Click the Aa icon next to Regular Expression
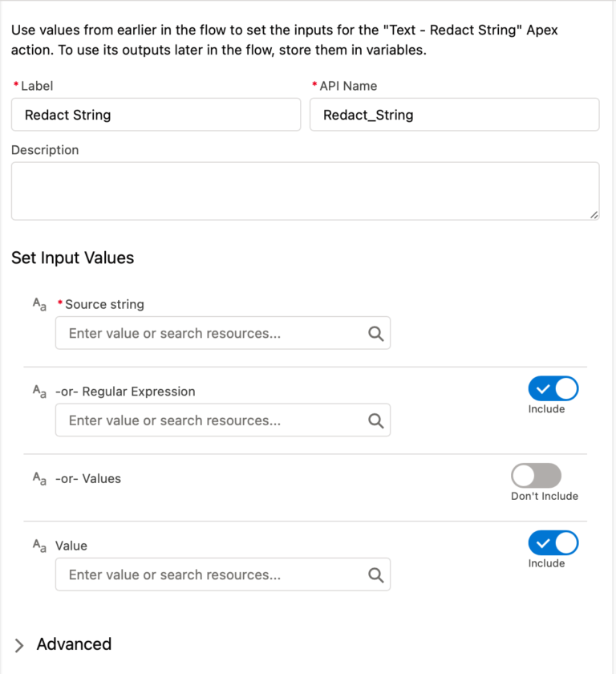The image size is (616, 674). coord(38,392)
